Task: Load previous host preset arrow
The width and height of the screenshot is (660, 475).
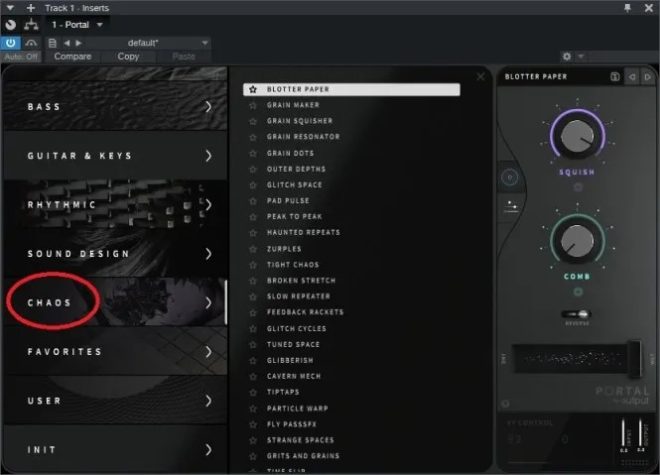Action: pyautogui.click(x=67, y=43)
